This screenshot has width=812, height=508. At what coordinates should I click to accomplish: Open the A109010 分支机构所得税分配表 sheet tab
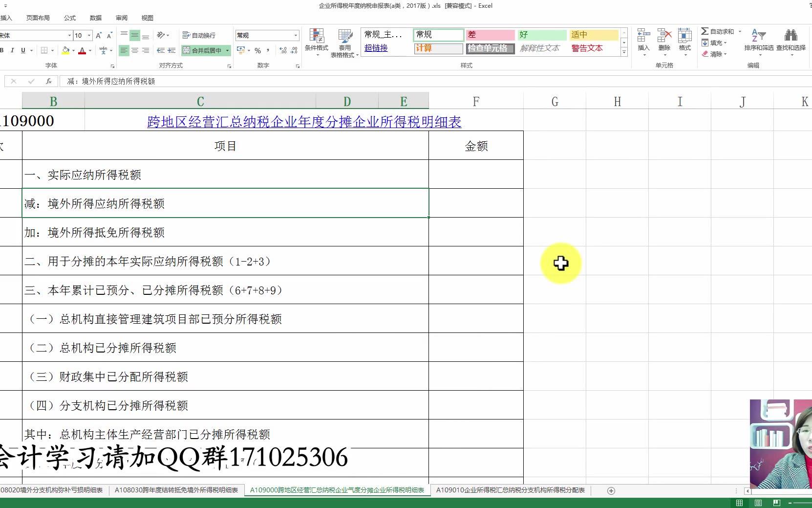pos(510,490)
